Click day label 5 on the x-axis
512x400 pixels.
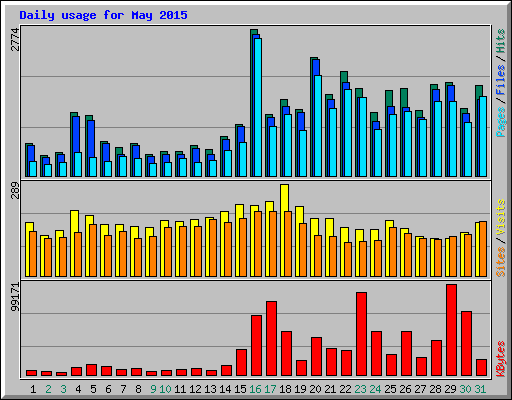[x=93, y=389]
